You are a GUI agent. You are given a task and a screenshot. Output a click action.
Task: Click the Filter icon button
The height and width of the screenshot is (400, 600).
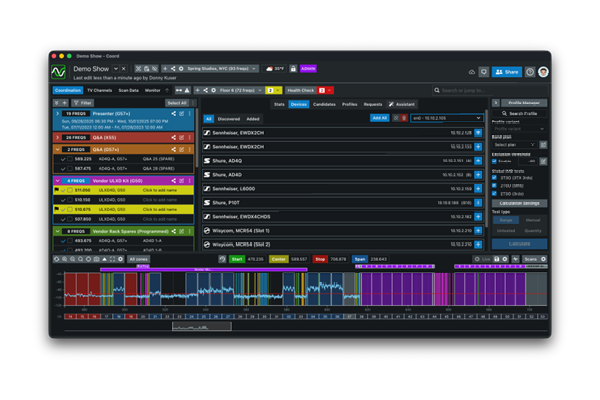tap(82, 103)
